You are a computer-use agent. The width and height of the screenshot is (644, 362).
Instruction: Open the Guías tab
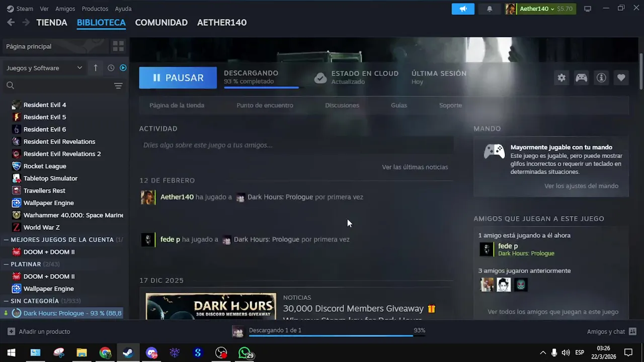(x=399, y=105)
